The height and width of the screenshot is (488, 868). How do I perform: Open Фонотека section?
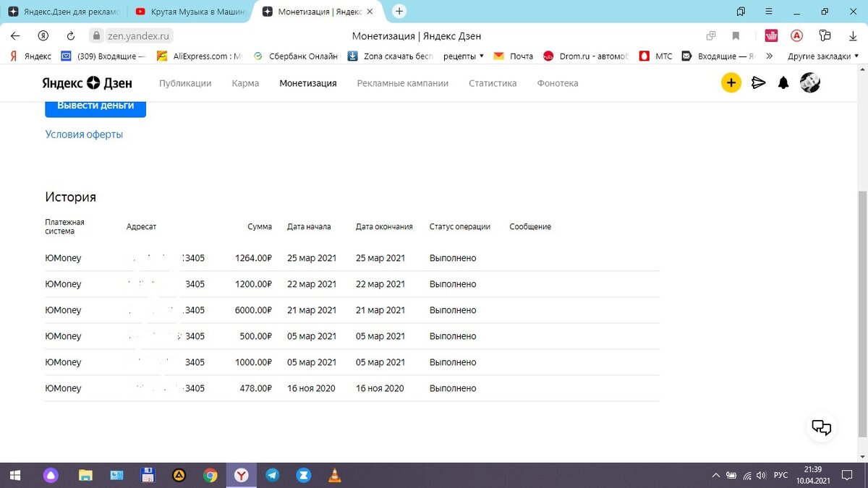[557, 83]
